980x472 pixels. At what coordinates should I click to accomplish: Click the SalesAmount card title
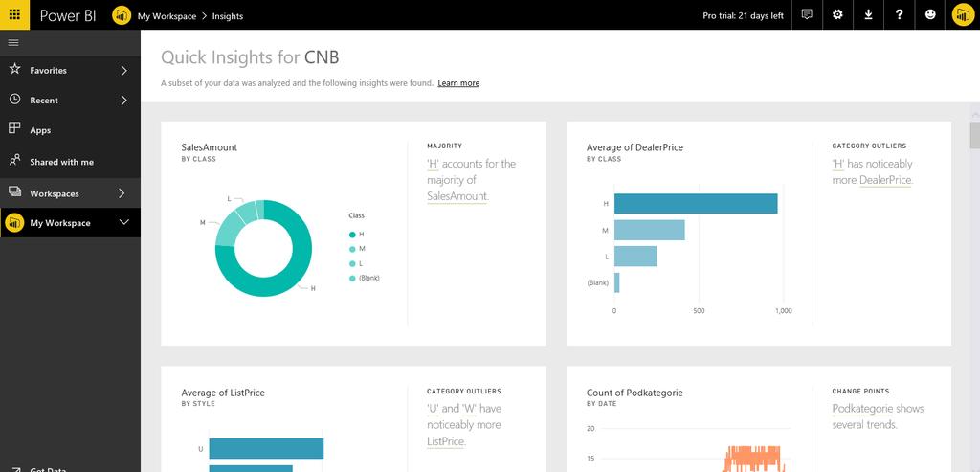[x=209, y=147]
